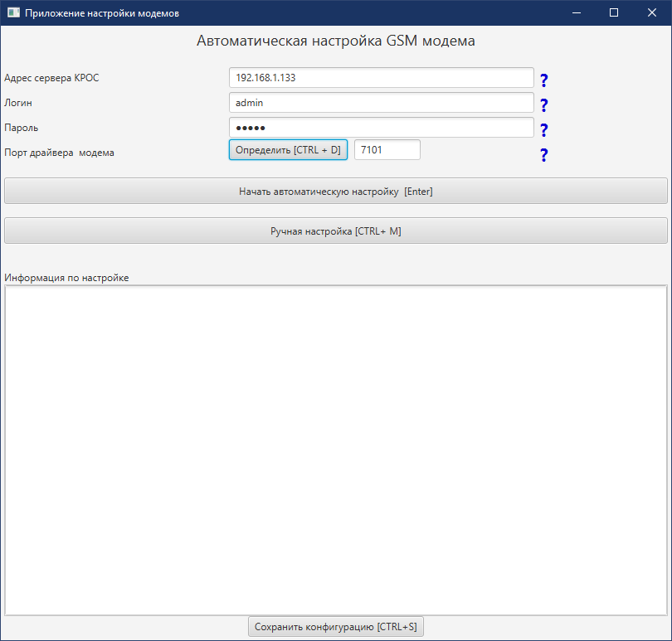Viewport: 672px width, 641px height.
Task: Maximize the modem settings window
Action: (x=614, y=13)
